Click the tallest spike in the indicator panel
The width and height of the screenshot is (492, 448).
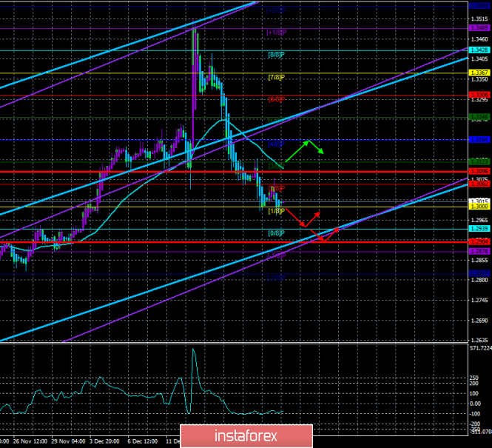[194, 350]
